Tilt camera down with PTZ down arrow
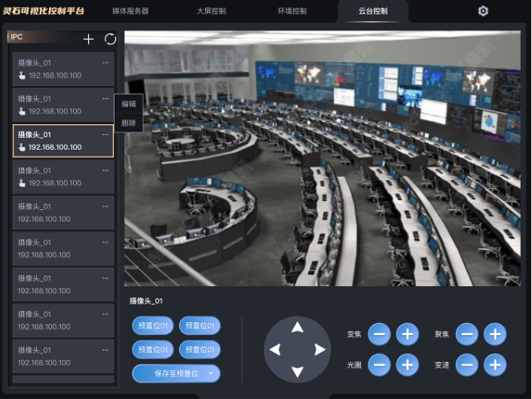Screen dimensions: 532x399 (x=297, y=372)
